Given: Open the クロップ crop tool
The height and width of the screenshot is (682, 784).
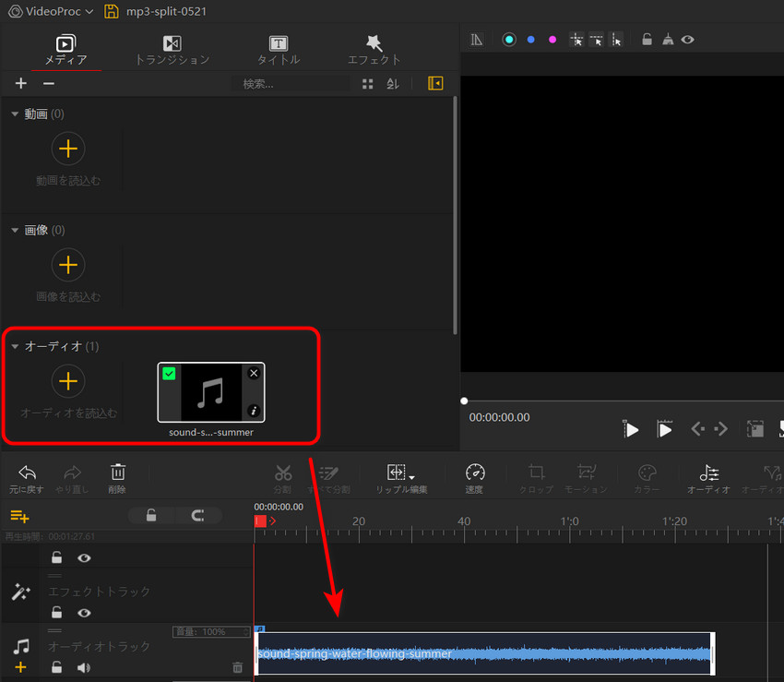Looking at the screenshot, I should pos(536,478).
